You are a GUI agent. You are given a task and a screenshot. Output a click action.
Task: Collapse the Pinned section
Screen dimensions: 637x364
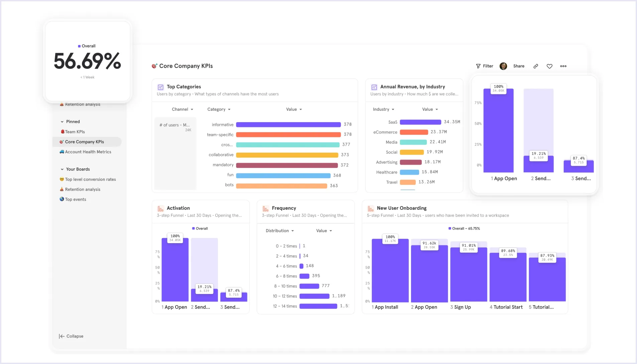[62, 122]
